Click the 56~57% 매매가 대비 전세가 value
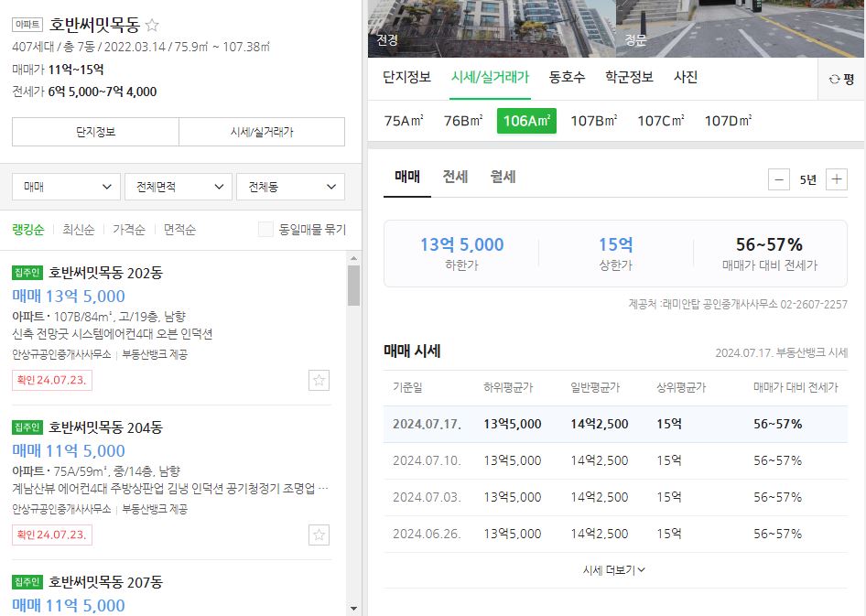This screenshot has height=616, width=866. 769,244
